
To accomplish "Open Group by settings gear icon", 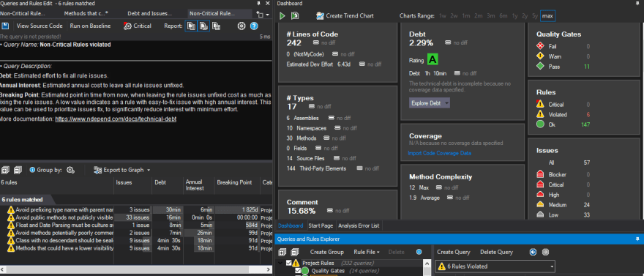I will [70, 170].
